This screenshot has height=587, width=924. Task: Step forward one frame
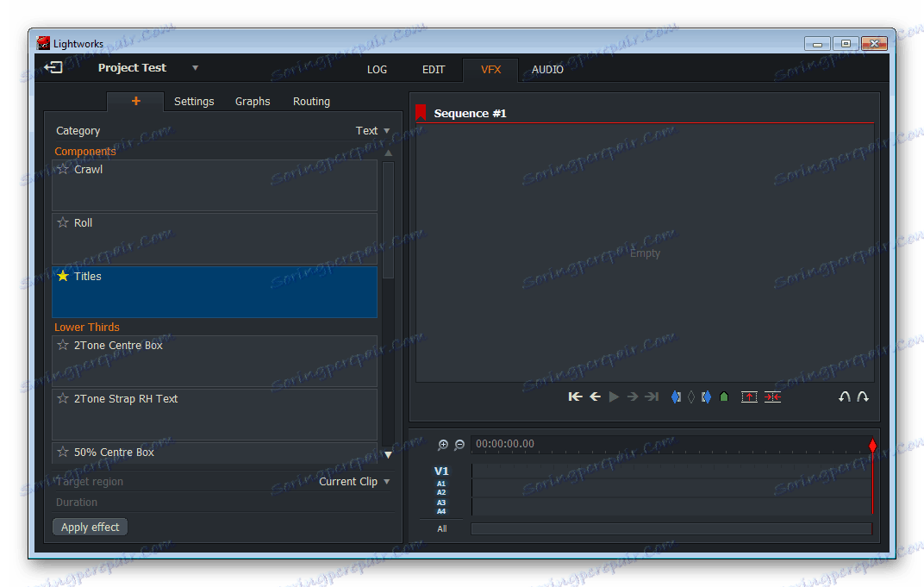[x=633, y=397]
